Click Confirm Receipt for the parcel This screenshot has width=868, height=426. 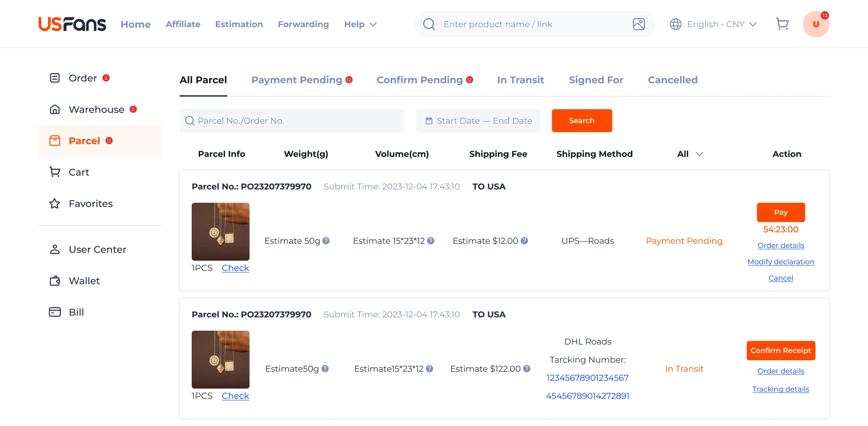coord(781,351)
